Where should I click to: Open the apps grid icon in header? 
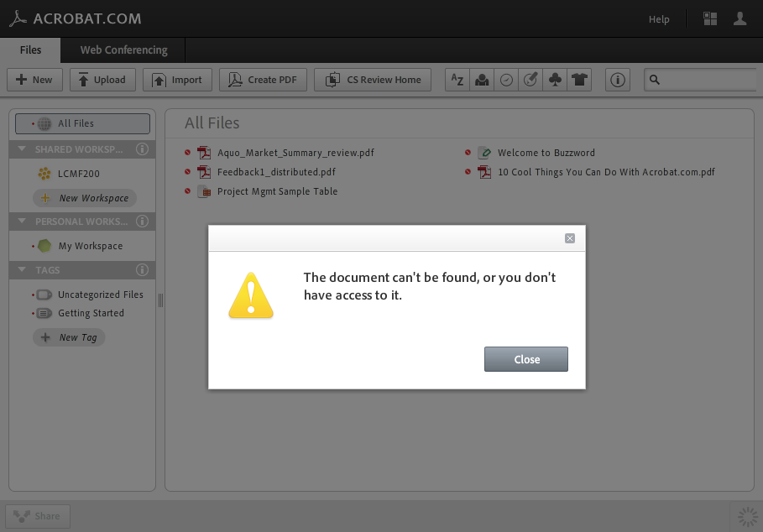point(710,19)
